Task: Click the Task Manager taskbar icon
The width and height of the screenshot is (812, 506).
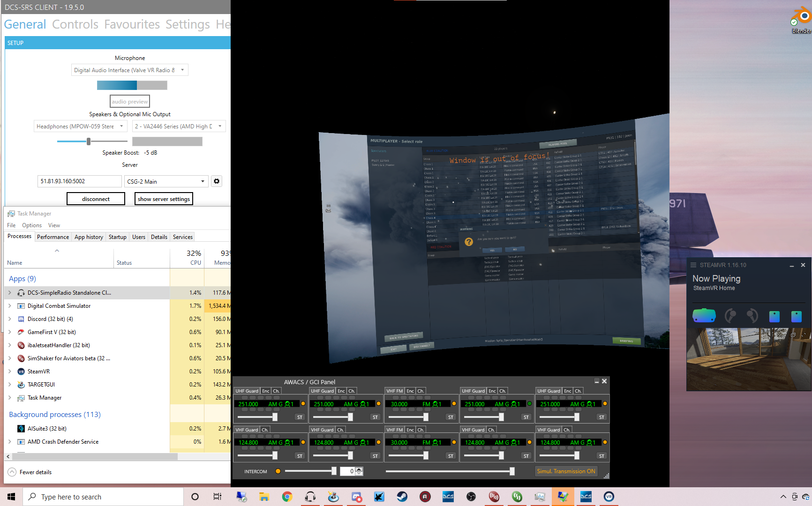Action: pyautogui.click(x=540, y=497)
